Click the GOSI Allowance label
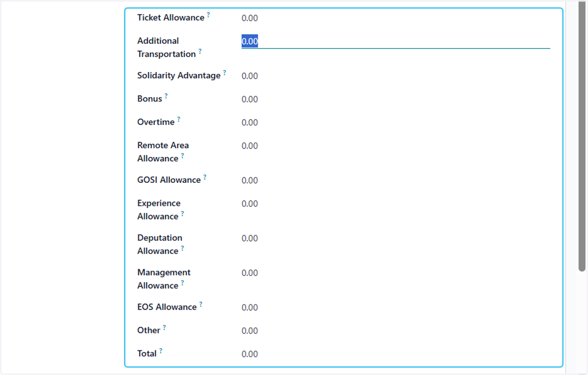588x375 pixels. click(169, 180)
